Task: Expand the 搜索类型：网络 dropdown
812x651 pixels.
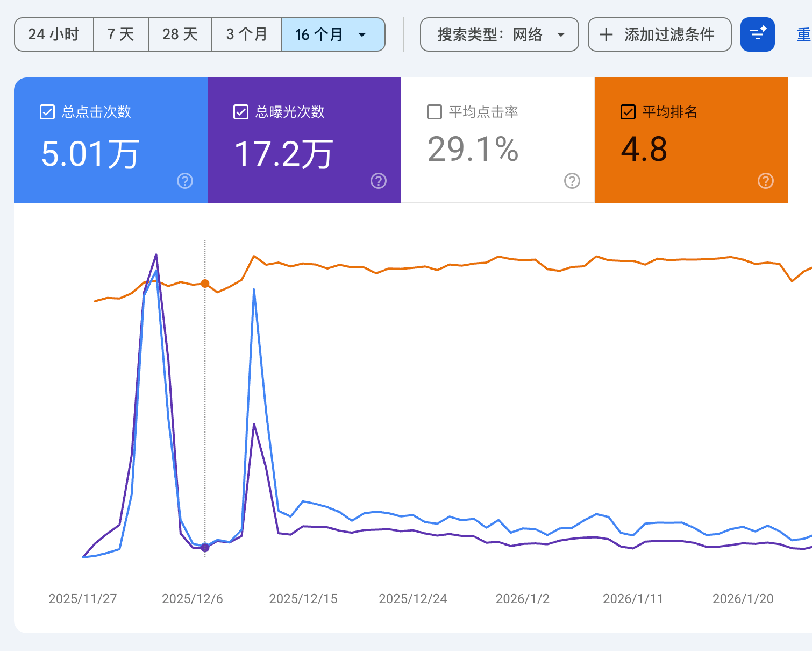Action: point(500,34)
